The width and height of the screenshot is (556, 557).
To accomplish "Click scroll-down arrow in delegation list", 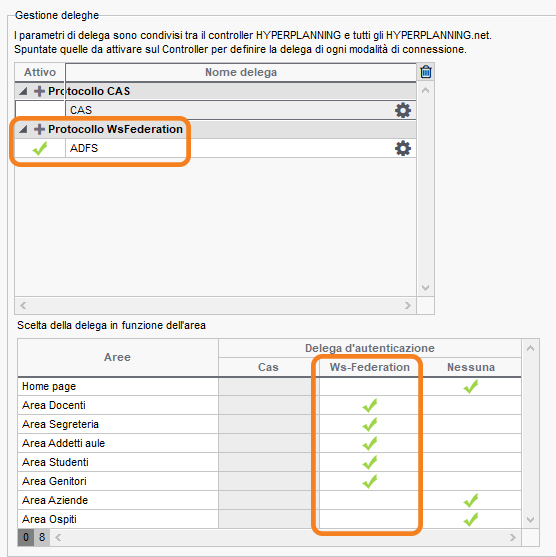I will [x=425, y=287].
